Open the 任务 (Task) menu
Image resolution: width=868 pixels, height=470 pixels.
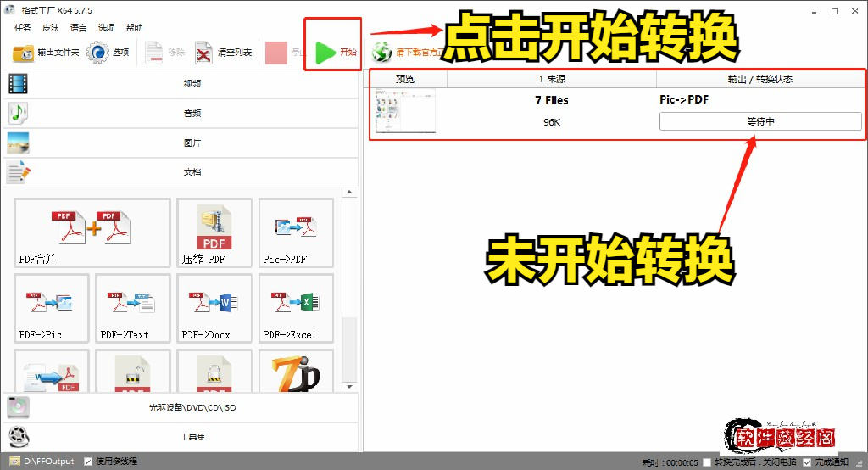tap(23, 27)
